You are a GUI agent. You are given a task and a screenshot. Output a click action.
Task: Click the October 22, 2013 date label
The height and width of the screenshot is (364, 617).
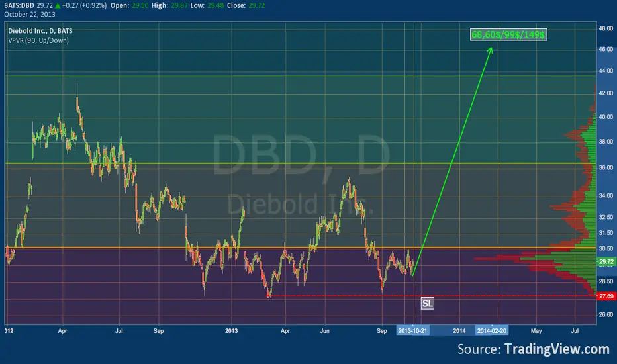[x=30, y=14]
